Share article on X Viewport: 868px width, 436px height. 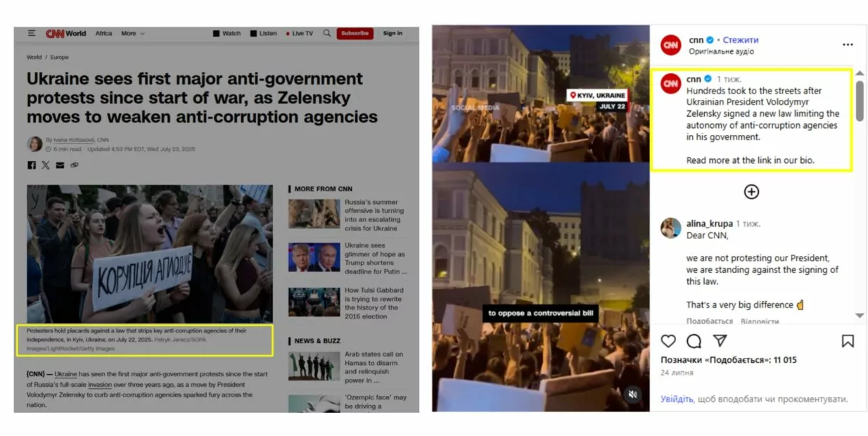point(46,165)
